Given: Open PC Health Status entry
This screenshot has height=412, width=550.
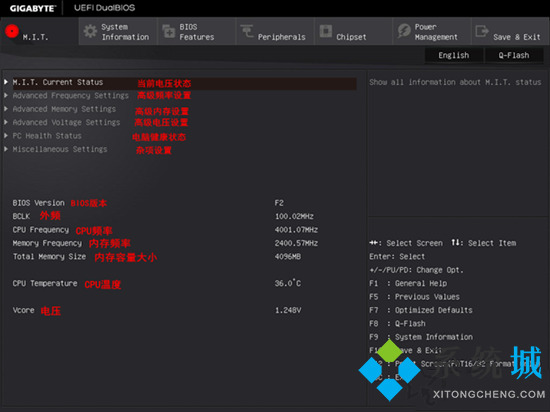Looking at the screenshot, I should (x=47, y=136).
